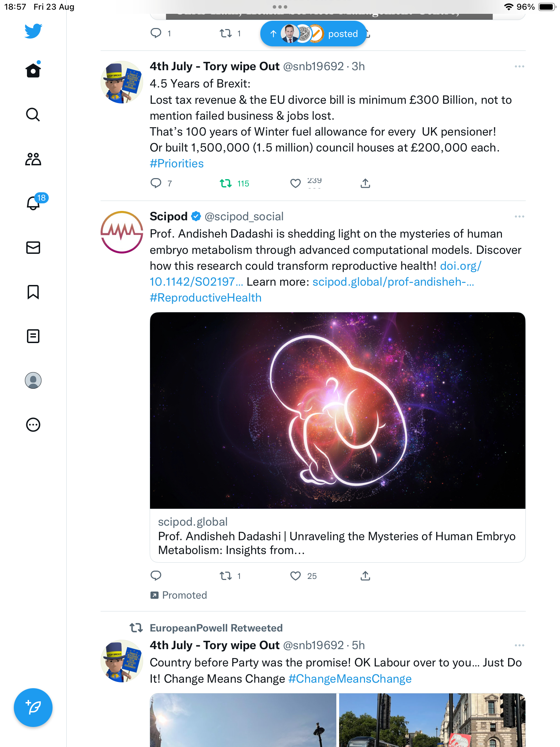Viewport: 560px width, 747px height.
Task: Open the Home feed icon
Action: (33, 70)
